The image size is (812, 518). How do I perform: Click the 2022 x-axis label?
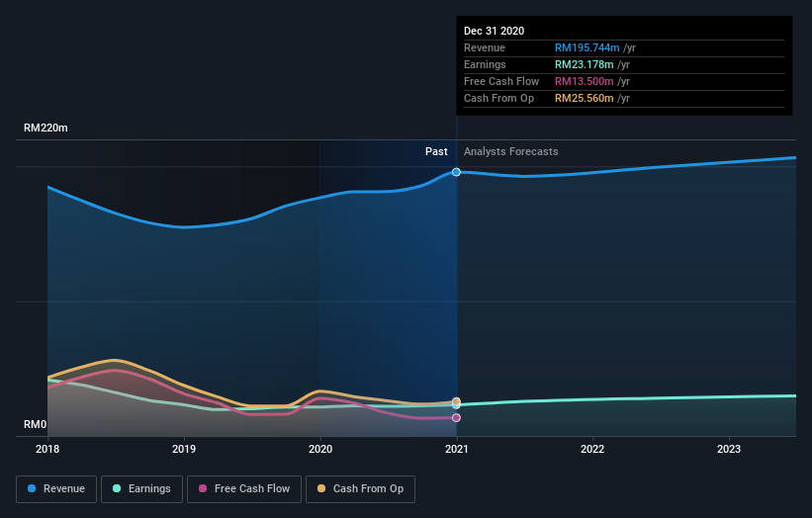click(592, 449)
